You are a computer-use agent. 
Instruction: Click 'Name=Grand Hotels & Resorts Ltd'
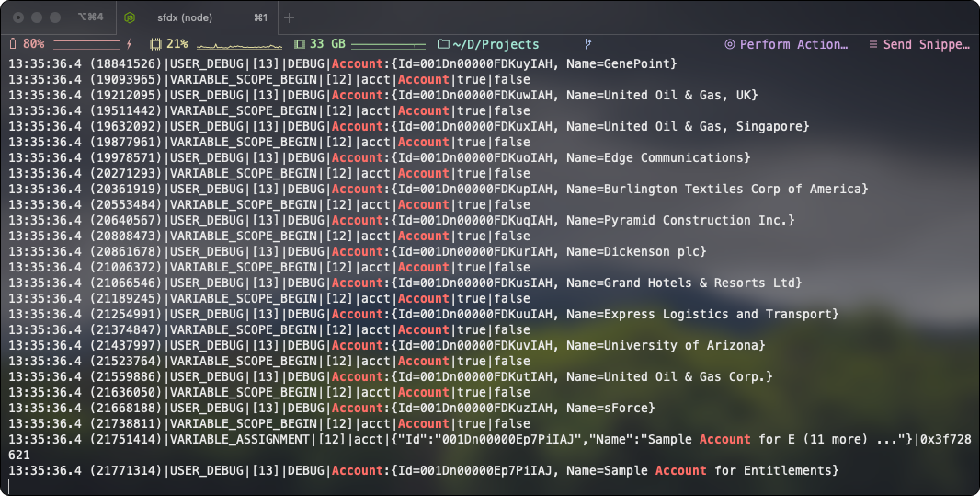(x=679, y=283)
